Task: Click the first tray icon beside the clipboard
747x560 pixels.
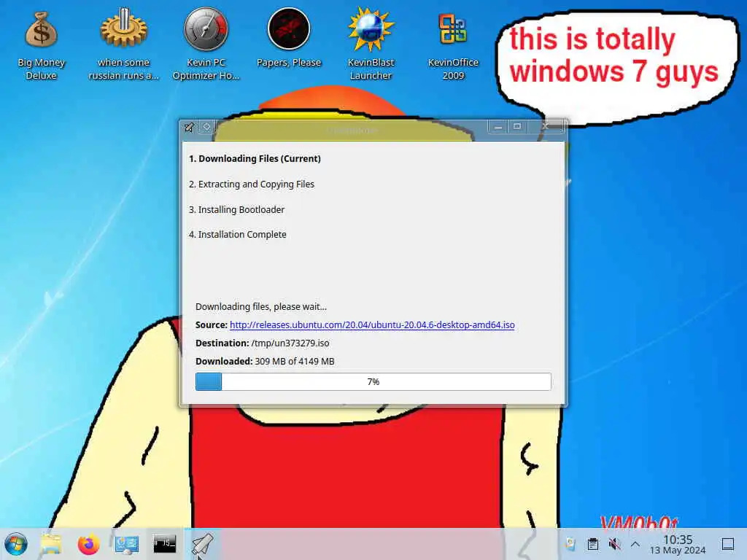Action: click(570, 544)
